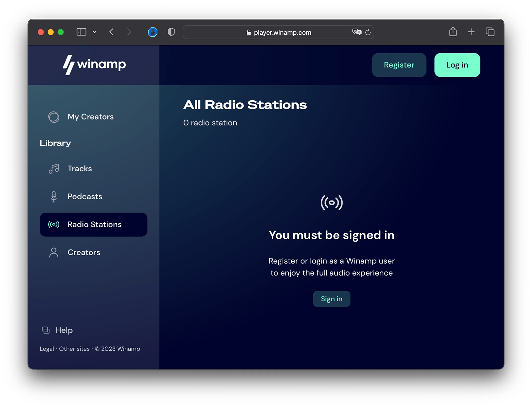Click the Help chat bubble icon

tap(46, 330)
